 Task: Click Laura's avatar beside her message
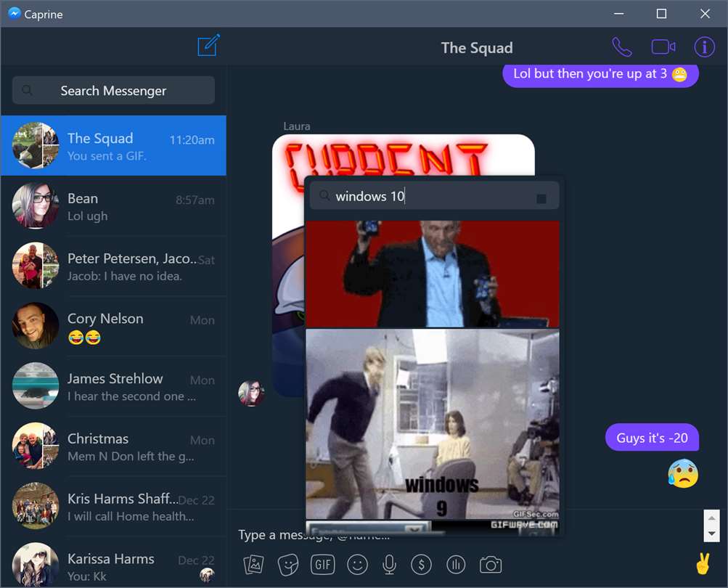point(251,393)
